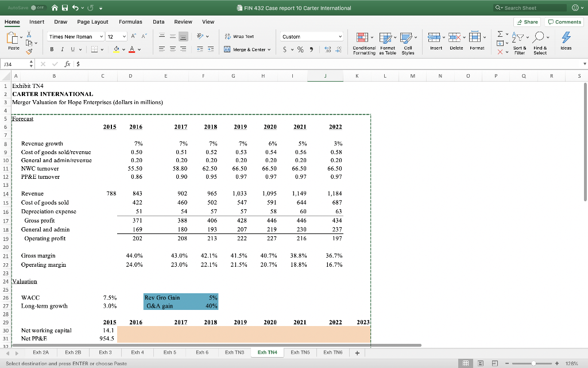Image resolution: width=588 pixels, height=368 pixels.
Task: Click the Save icon in title bar
Action: 64,8
